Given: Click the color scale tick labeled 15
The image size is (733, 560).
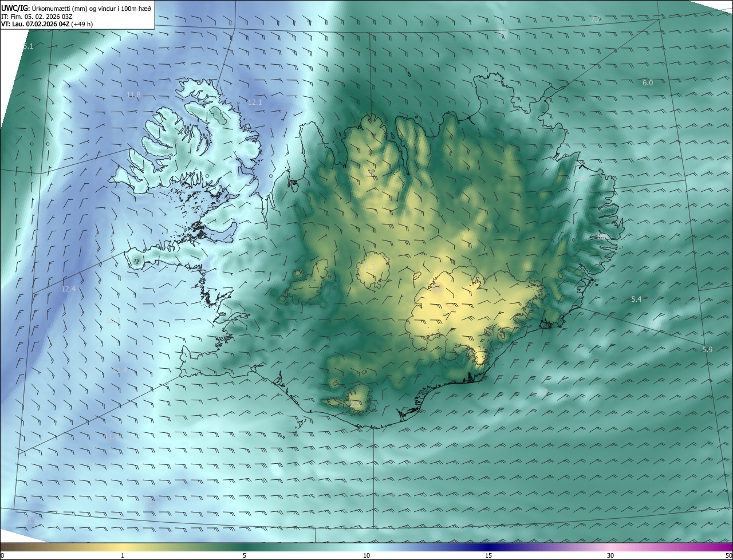Looking at the screenshot, I should (488, 555).
